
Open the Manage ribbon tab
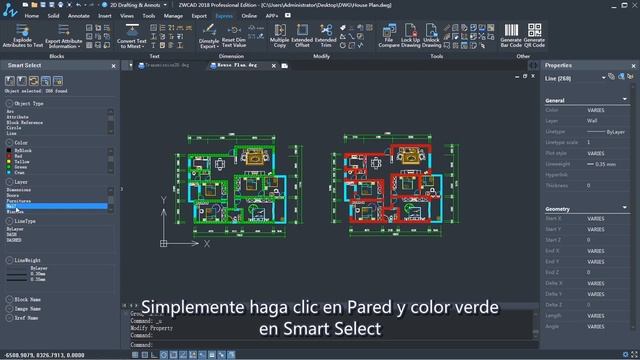point(173,16)
